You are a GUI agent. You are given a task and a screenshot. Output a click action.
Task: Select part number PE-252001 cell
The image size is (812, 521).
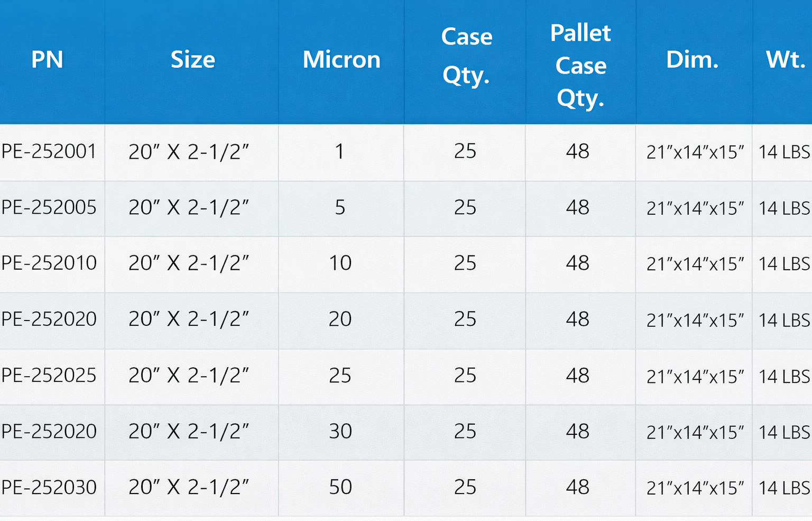pos(49,152)
